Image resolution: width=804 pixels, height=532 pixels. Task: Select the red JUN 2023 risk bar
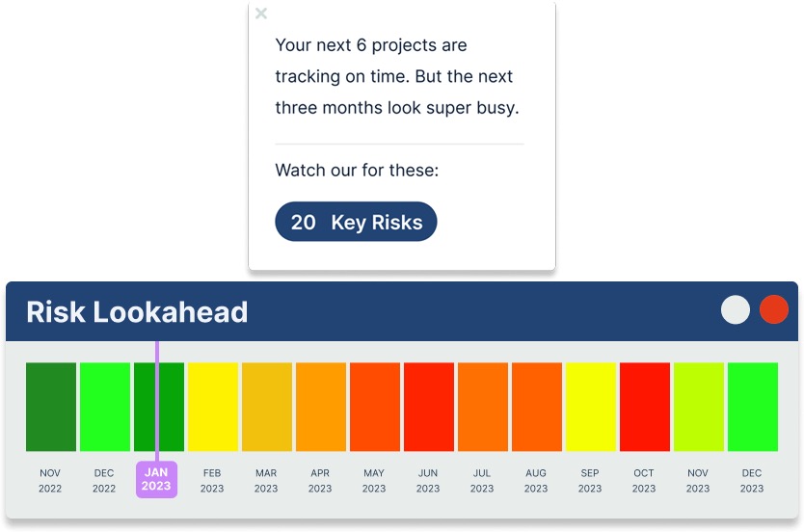click(x=429, y=407)
